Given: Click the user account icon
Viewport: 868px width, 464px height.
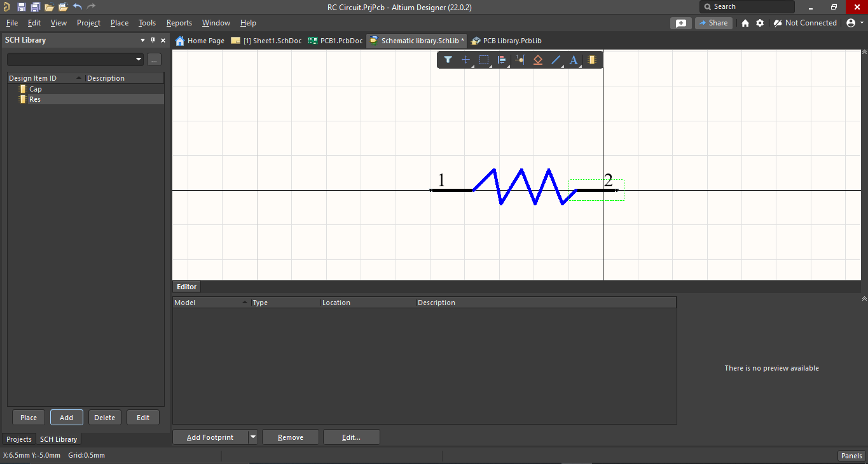Looking at the screenshot, I should point(850,23).
